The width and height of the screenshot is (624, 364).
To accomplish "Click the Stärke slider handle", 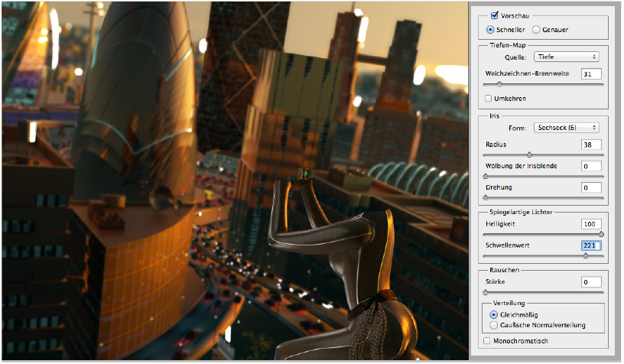I will pos(485,292).
